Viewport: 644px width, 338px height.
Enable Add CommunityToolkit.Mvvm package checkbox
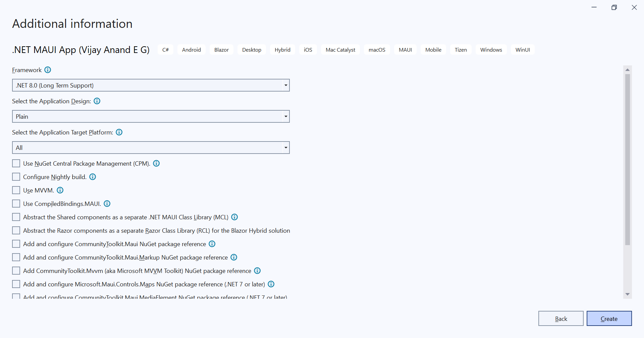pos(16,271)
